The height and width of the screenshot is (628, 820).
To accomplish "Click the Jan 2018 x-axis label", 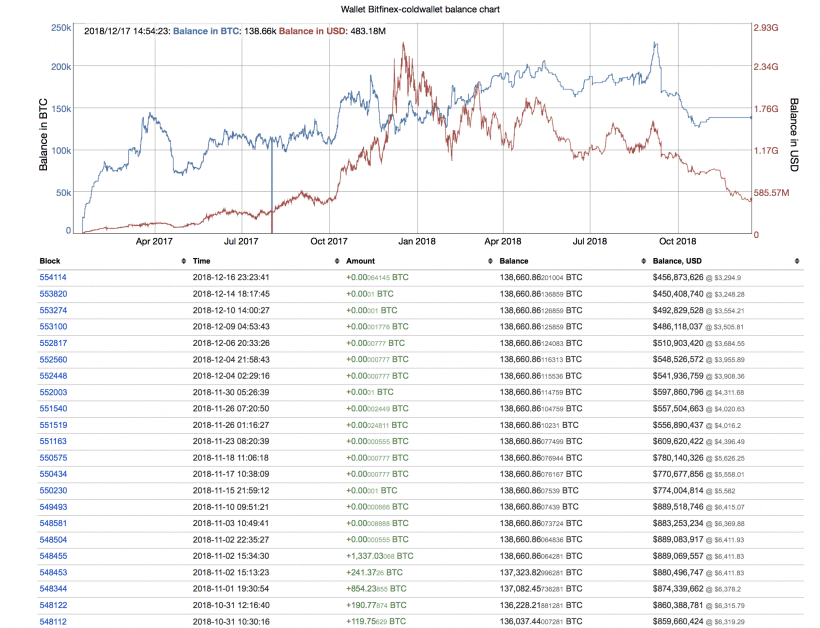I will tap(417, 241).
